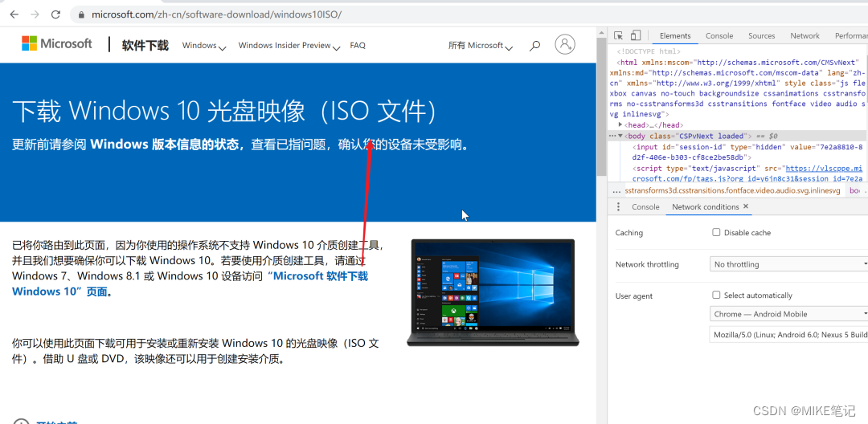
Task: Expand the head element node
Action: [620, 125]
